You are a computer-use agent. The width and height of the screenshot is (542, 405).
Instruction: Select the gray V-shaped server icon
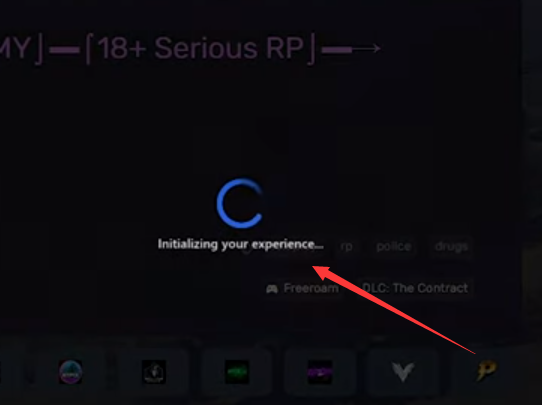coord(403,372)
